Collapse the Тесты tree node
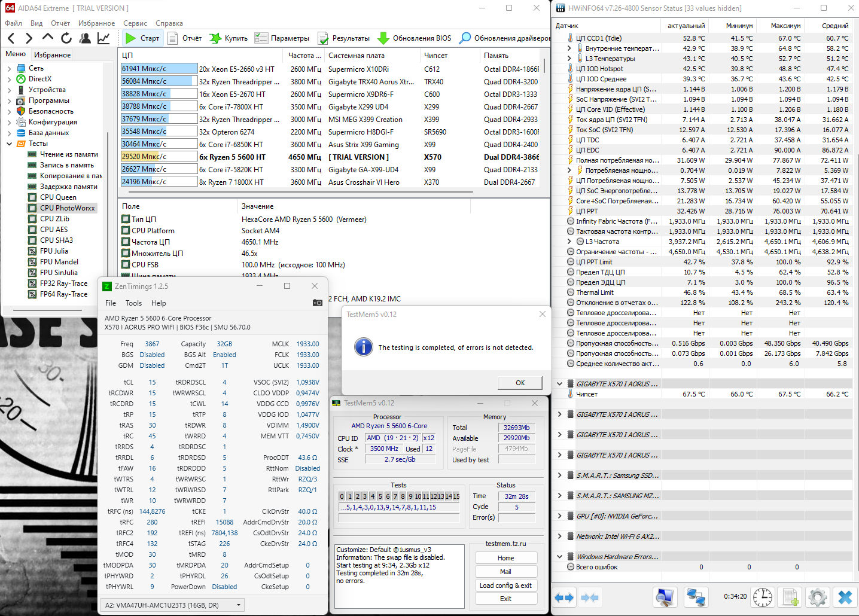859x616 pixels. click(10, 144)
